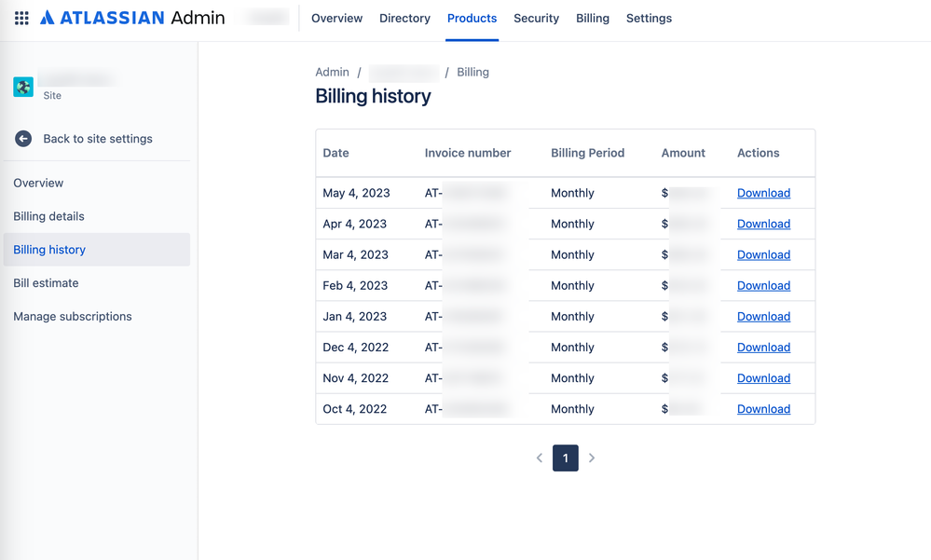This screenshot has width=931, height=560.
Task: Click Monthly in the May 4, 2023 row
Action: tap(572, 193)
